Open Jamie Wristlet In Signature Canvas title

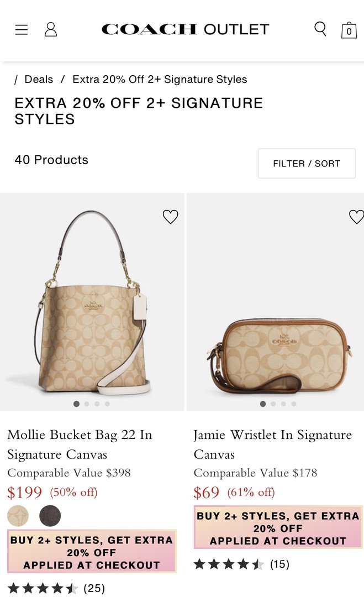(x=272, y=444)
